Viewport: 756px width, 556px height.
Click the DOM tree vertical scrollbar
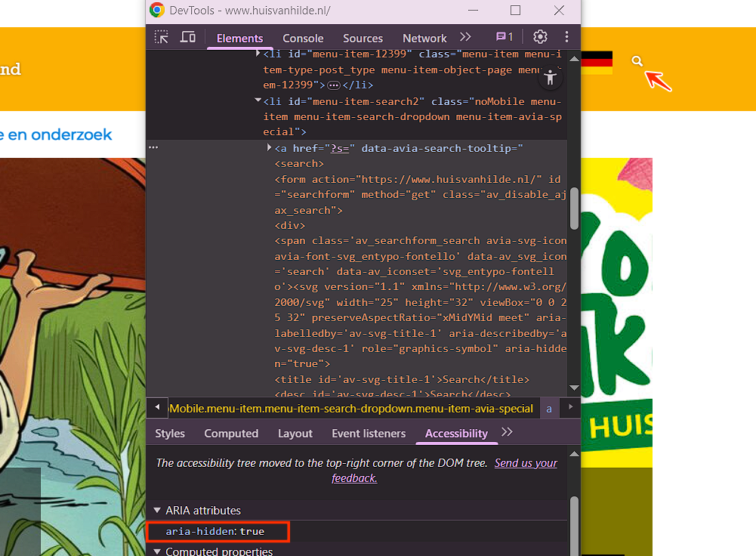click(574, 208)
